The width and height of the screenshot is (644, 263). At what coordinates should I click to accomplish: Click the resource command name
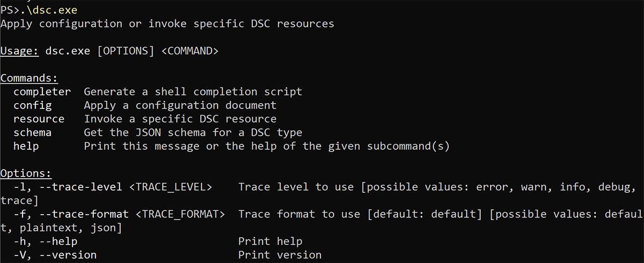point(39,119)
